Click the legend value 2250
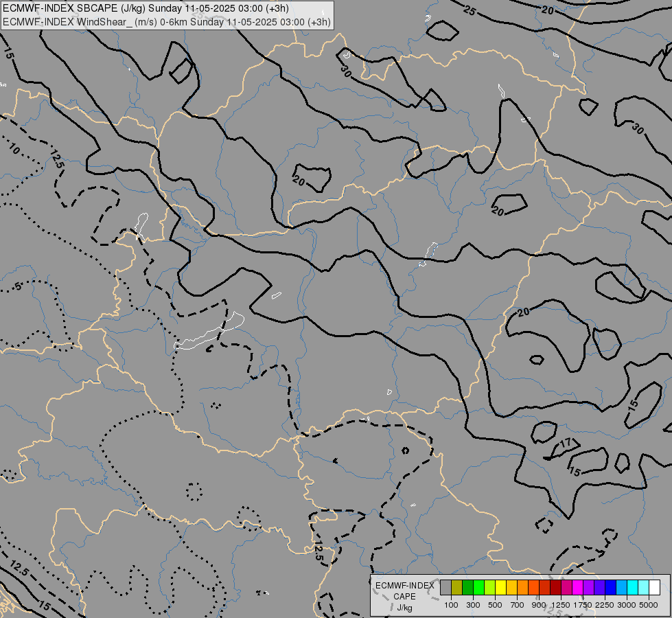The image size is (672, 618). (605, 605)
